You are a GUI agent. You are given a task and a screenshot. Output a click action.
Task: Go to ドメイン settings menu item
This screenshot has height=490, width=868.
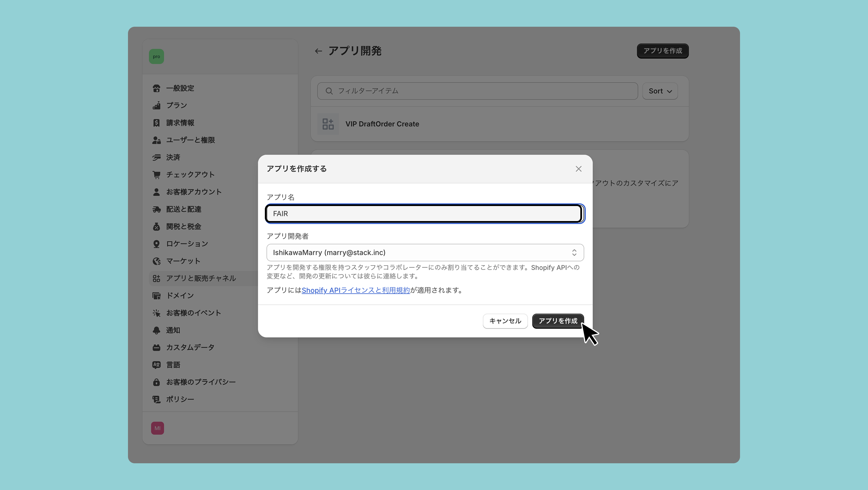pyautogui.click(x=180, y=296)
